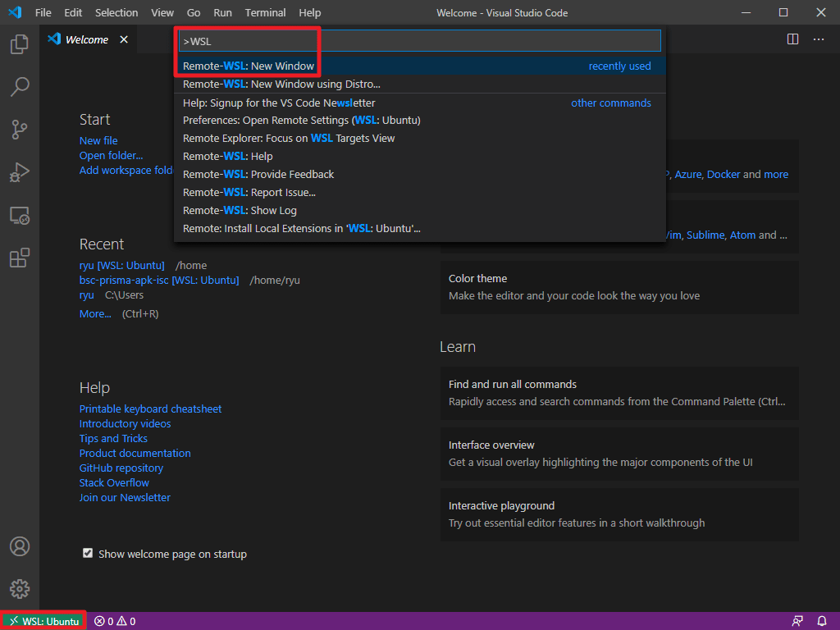The image size is (840, 630).
Task: Select Preferences: Open Remote Settings (WSL: Ubuntu)
Action: tap(420, 121)
